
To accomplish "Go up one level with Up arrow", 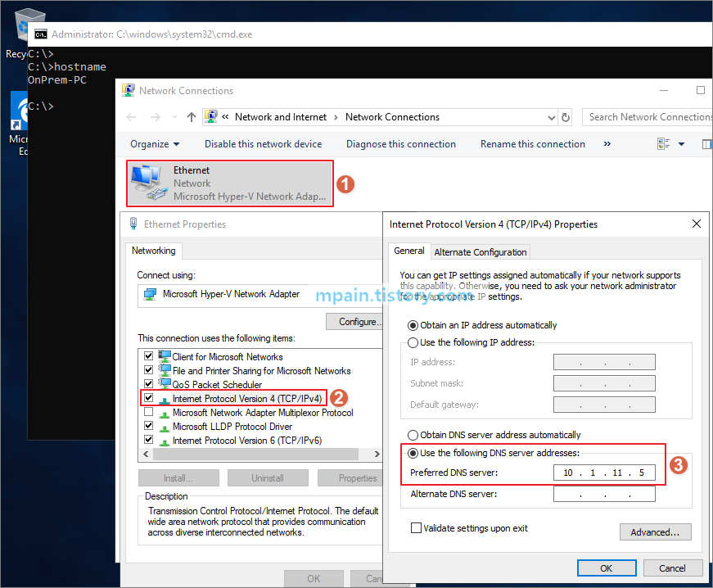I will (192, 117).
